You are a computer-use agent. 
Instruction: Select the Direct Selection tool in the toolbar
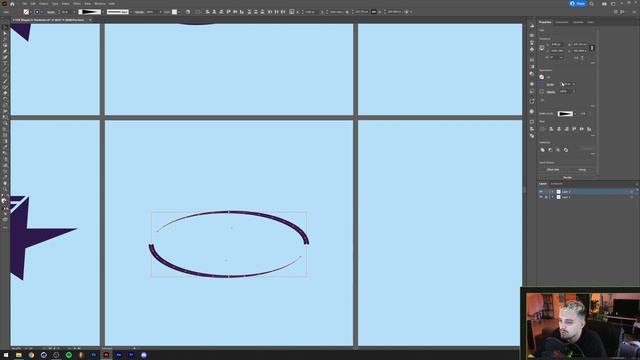click(x=5, y=33)
